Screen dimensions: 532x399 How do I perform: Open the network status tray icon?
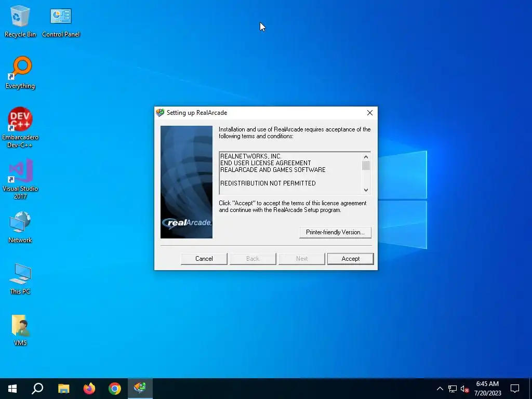coord(453,389)
